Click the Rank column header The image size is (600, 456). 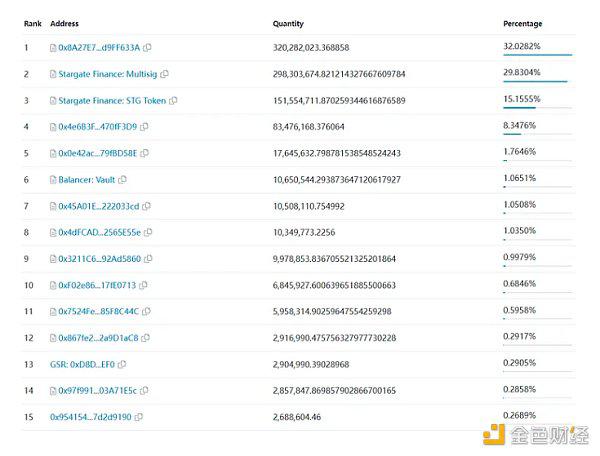(33, 23)
